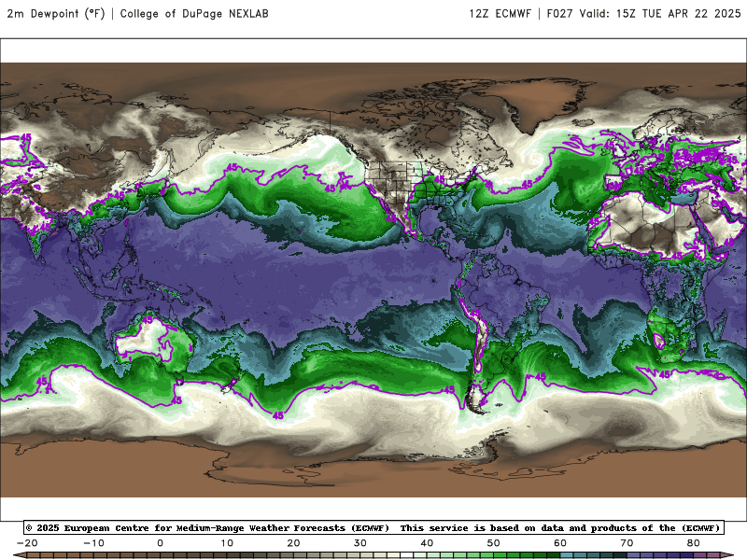Click the 'F027' forecast hour label
The height and width of the screenshot is (560, 747).
(559, 14)
